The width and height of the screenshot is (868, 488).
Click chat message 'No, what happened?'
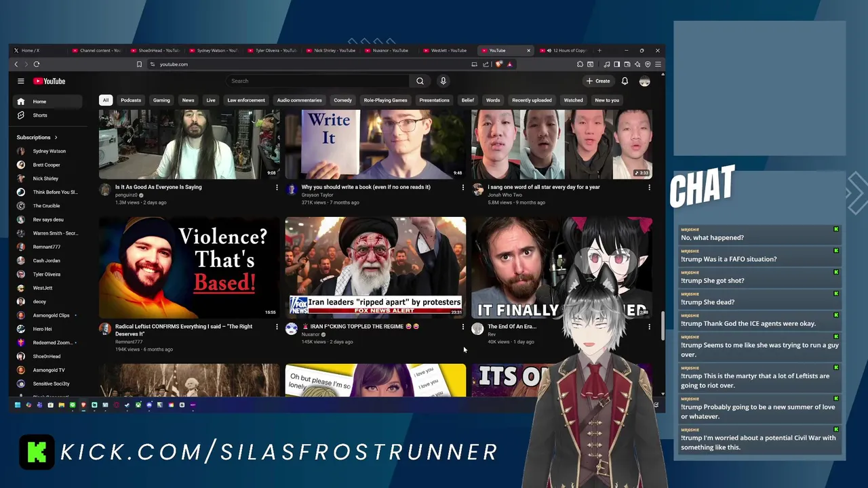click(x=759, y=235)
